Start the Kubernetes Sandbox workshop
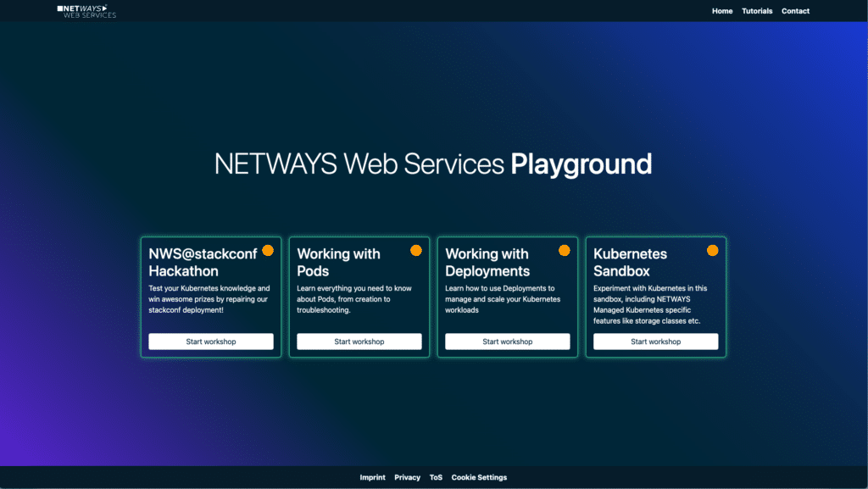Image resolution: width=868 pixels, height=489 pixels. click(656, 342)
